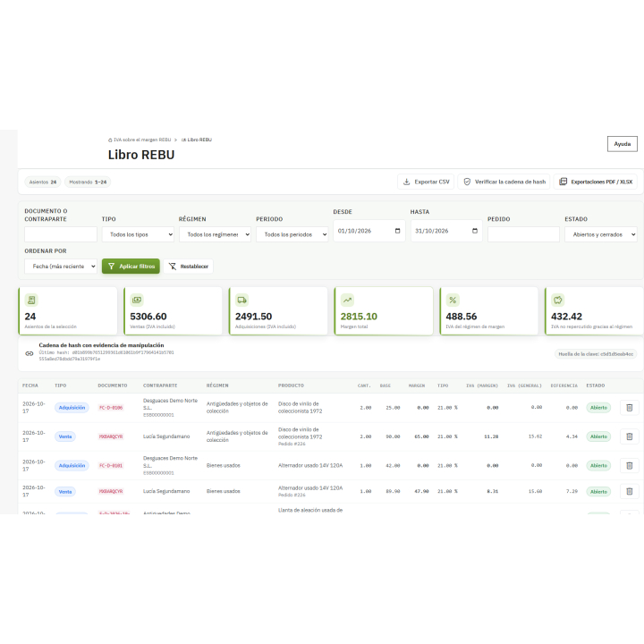Click the Restablecer button

[188, 267]
